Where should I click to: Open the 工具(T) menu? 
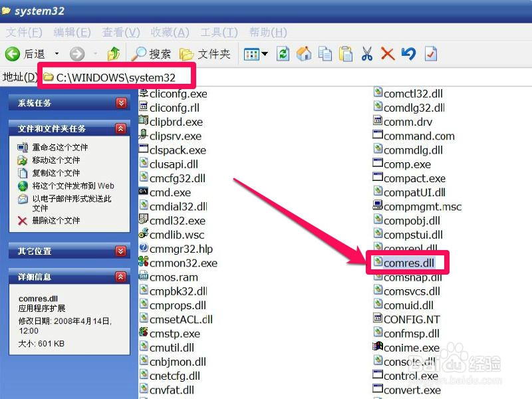(x=219, y=32)
